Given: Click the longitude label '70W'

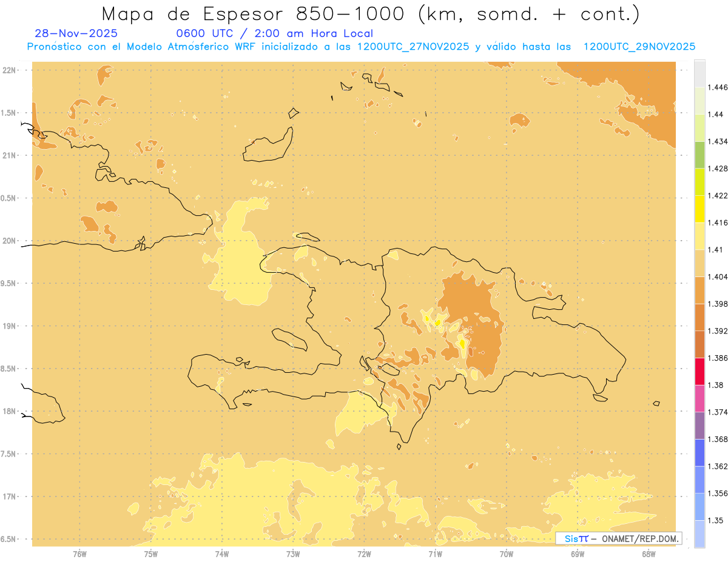Looking at the screenshot, I should pos(506,553).
